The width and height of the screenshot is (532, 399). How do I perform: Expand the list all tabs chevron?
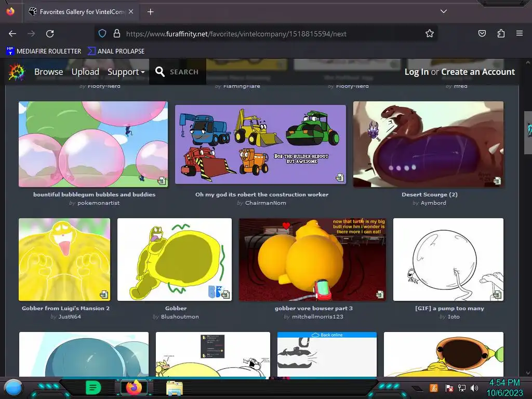(x=444, y=11)
